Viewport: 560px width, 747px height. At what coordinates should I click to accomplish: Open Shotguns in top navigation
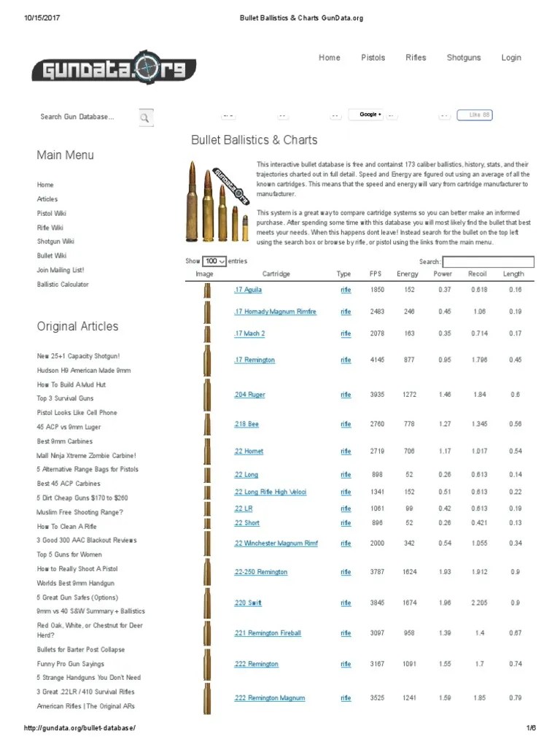point(464,58)
